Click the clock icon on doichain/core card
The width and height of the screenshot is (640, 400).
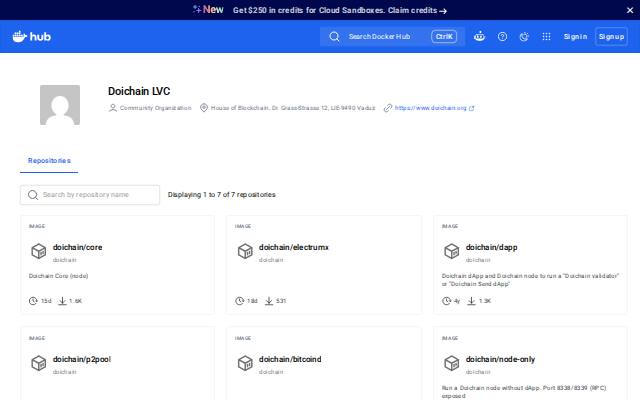coord(33,301)
